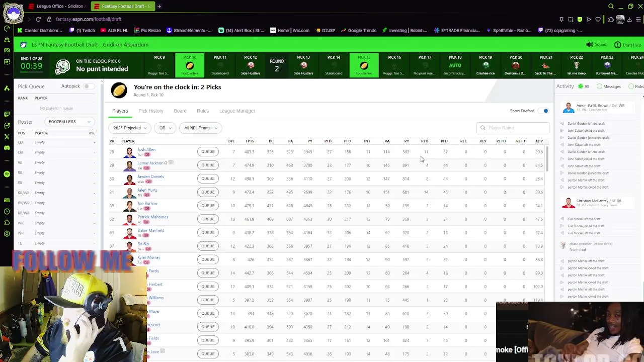Image resolution: width=644 pixels, height=362 pixels.
Task: Toggle the Show Drafted switch
Action: (543, 111)
